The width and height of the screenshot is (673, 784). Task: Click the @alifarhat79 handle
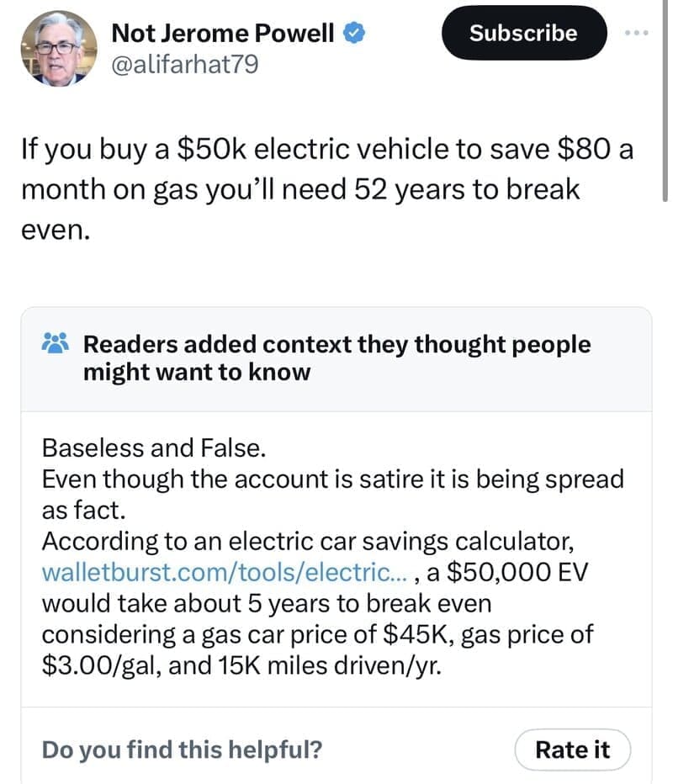[x=184, y=63]
